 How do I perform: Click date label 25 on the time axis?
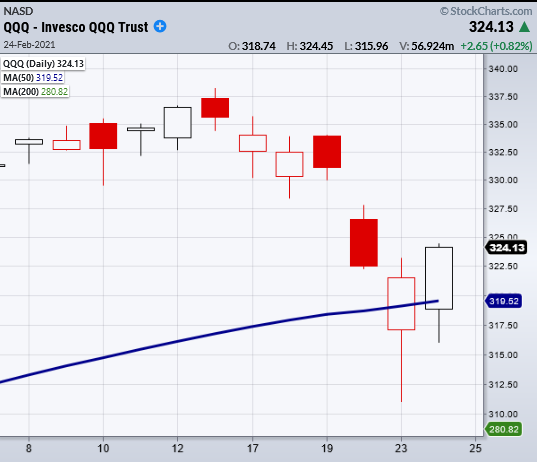point(475,448)
